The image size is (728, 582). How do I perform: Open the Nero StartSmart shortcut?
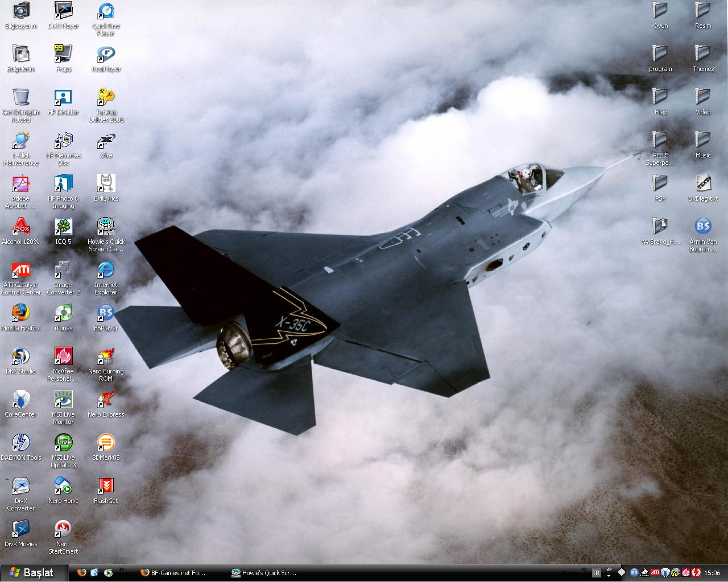(x=63, y=538)
